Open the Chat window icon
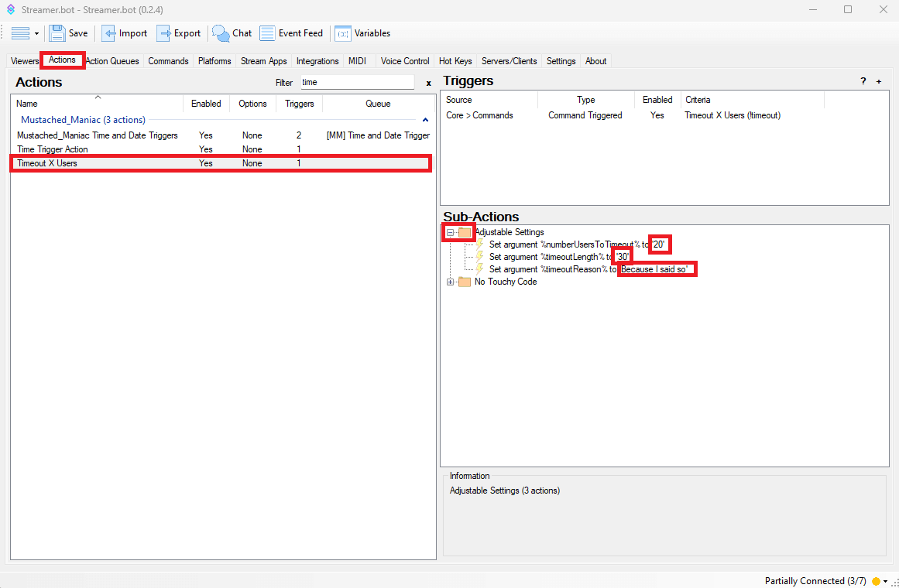The width and height of the screenshot is (899, 588). 221,33
